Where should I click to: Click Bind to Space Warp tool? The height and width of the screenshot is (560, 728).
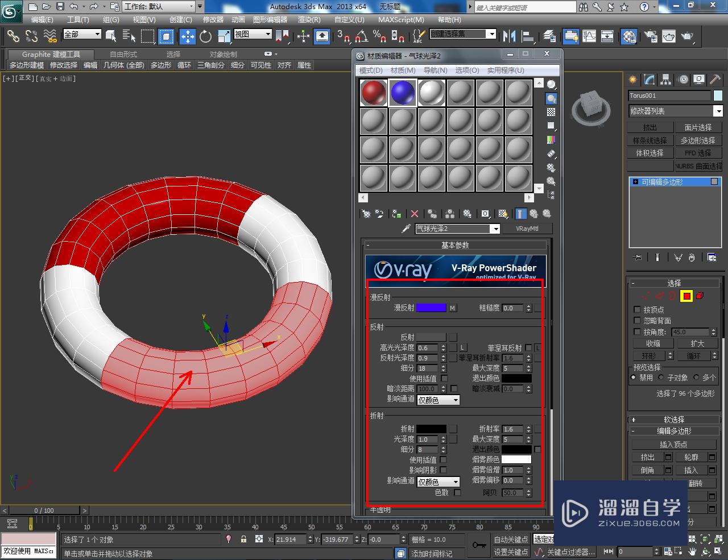click(50, 36)
